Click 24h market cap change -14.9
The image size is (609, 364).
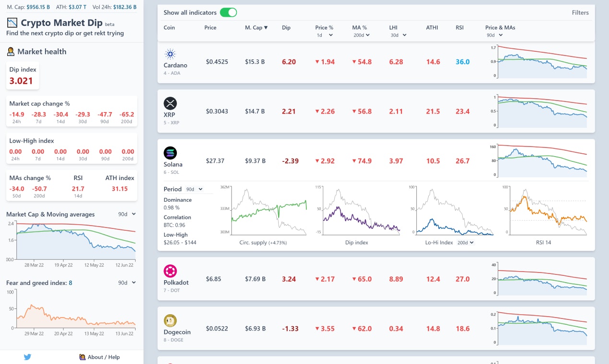click(x=16, y=114)
